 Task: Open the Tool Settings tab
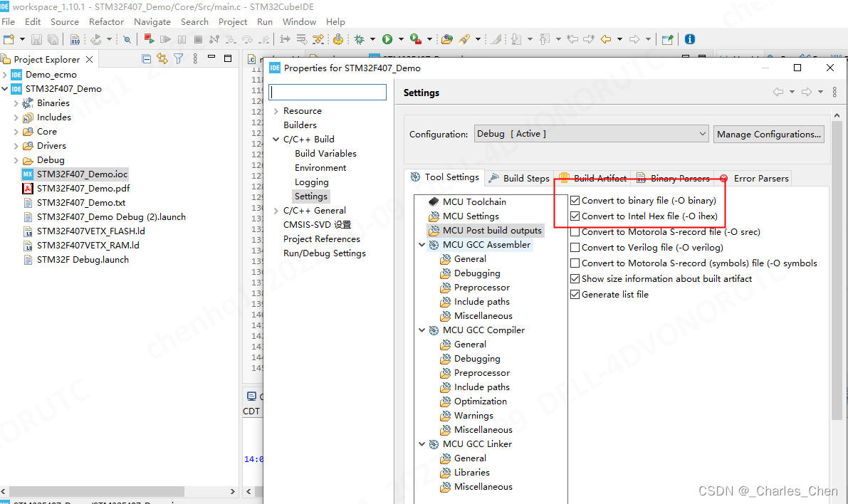pos(444,177)
